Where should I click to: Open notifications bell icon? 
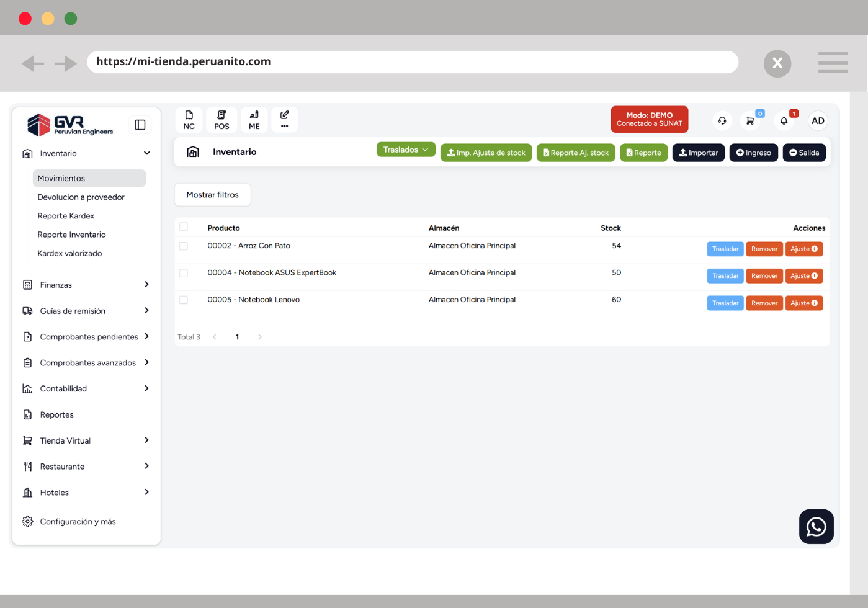(784, 121)
